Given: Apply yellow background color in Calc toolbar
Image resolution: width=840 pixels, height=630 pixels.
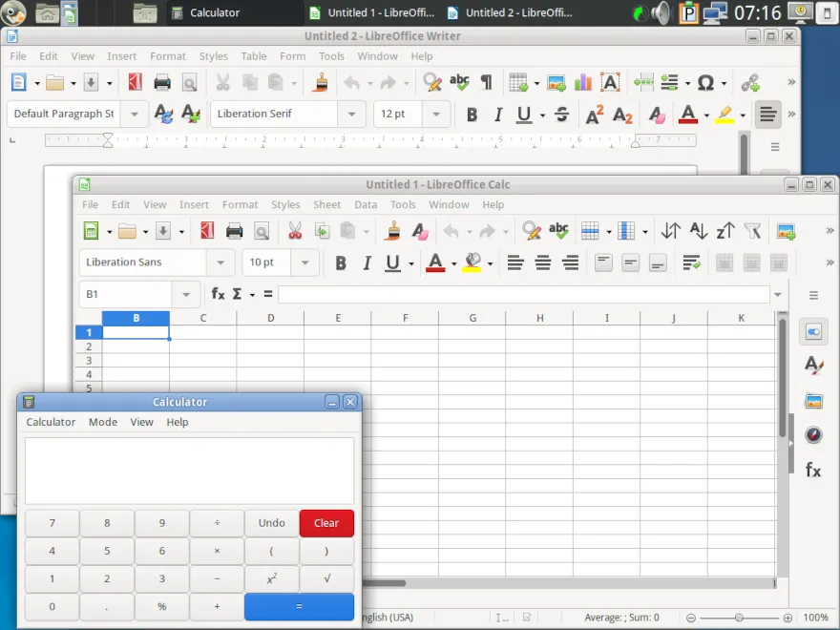Looking at the screenshot, I should click(472, 262).
